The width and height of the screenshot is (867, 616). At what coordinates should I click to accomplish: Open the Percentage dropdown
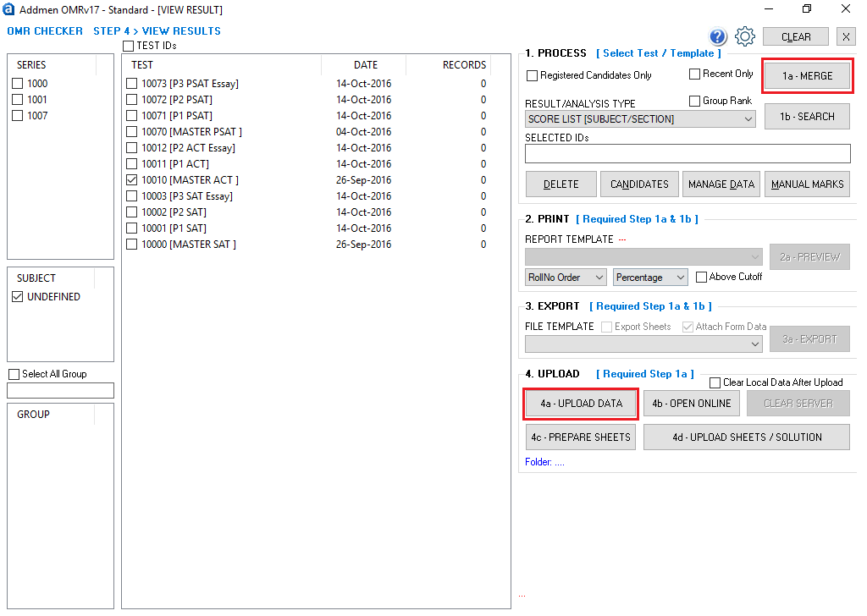648,277
